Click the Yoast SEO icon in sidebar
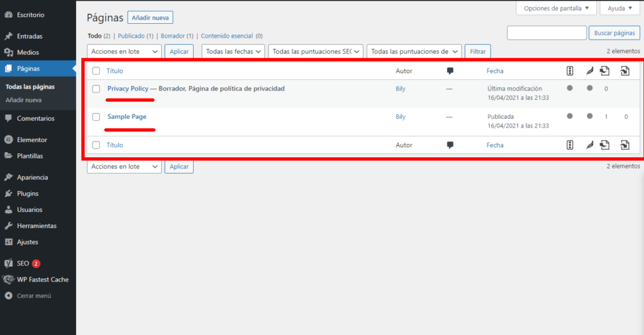The image size is (644, 335). pyautogui.click(x=9, y=263)
